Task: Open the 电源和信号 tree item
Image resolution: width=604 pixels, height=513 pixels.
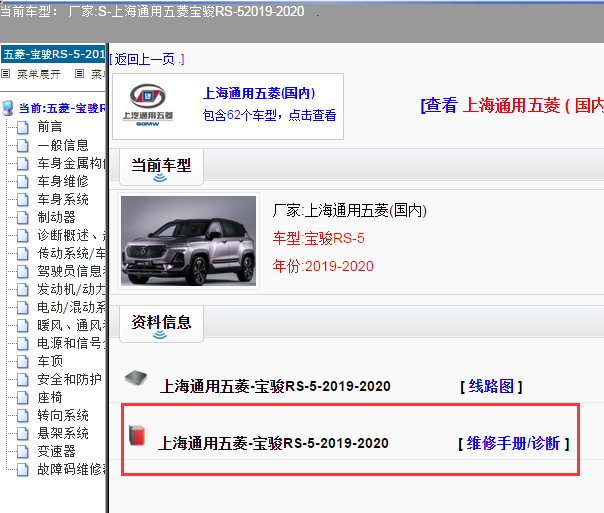Action: pyautogui.click(x=71, y=343)
